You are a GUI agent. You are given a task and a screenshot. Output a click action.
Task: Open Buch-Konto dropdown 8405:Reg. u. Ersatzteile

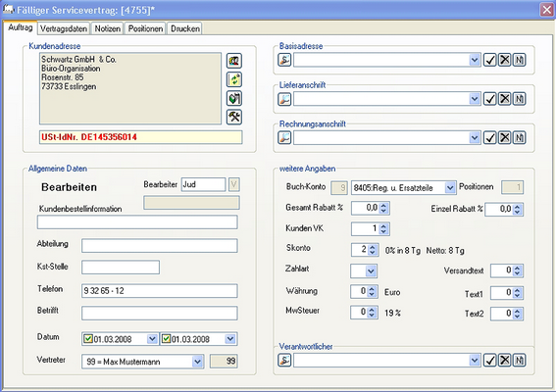(x=450, y=187)
